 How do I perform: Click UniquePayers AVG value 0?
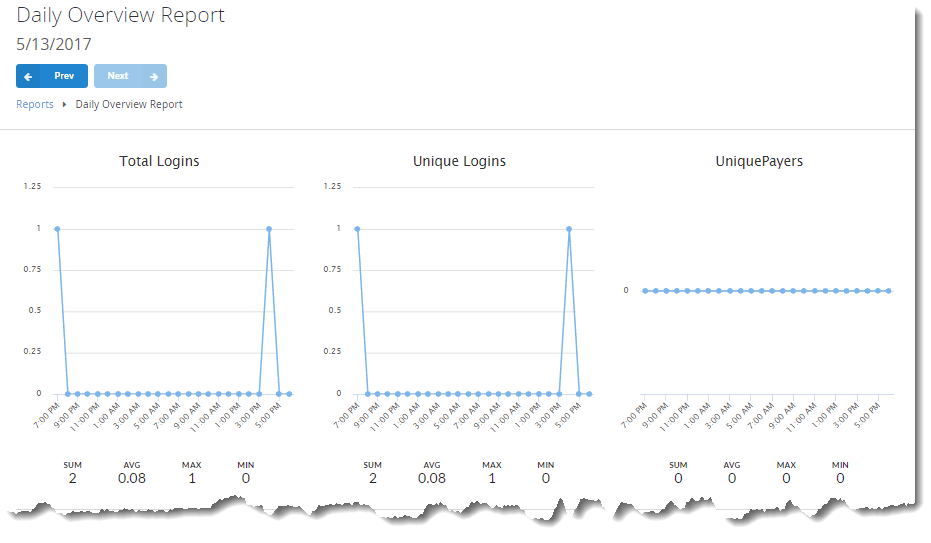pos(732,478)
